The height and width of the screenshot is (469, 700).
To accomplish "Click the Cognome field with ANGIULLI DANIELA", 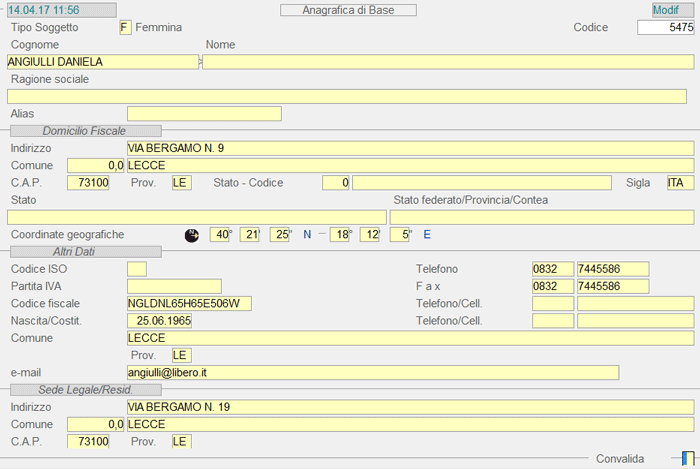I will pyautogui.click(x=102, y=62).
